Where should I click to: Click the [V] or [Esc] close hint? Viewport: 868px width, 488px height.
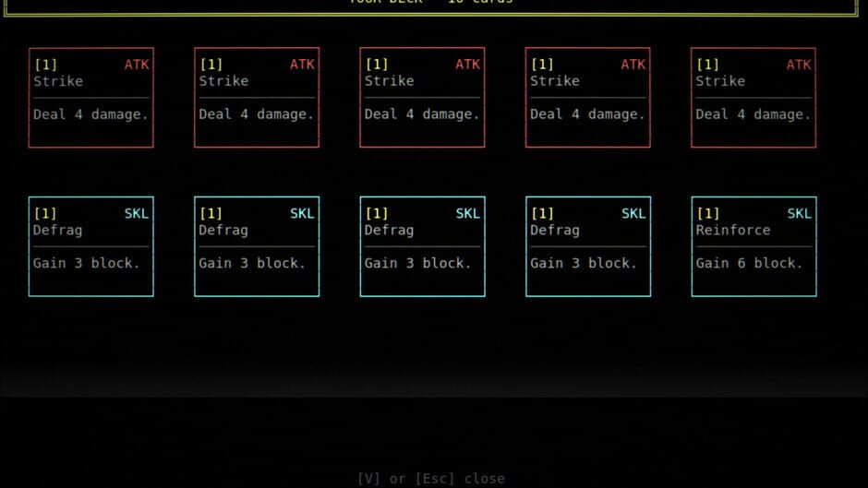click(x=430, y=478)
